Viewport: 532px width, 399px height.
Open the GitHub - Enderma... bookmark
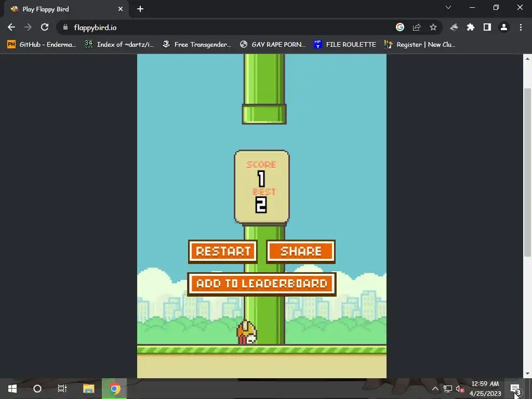point(42,45)
